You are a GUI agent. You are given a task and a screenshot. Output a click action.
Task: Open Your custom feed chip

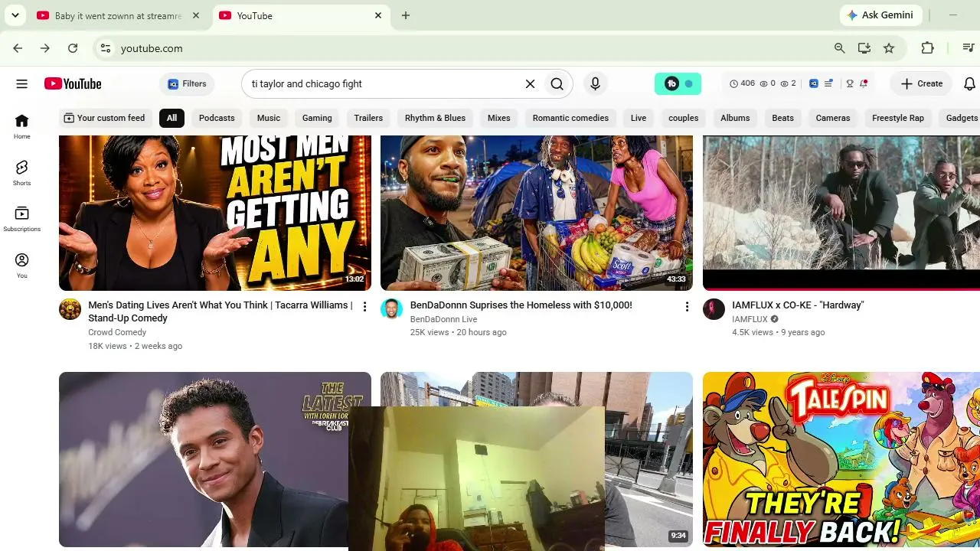(x=104, y=118)
